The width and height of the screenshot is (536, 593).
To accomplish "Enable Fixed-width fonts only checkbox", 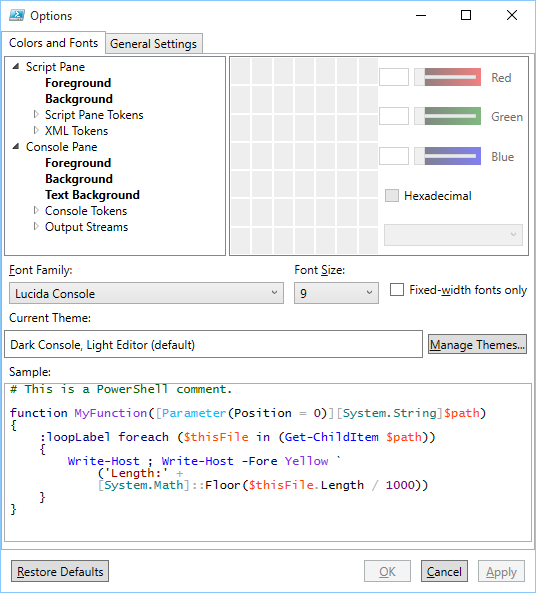I will coord(397,290).
